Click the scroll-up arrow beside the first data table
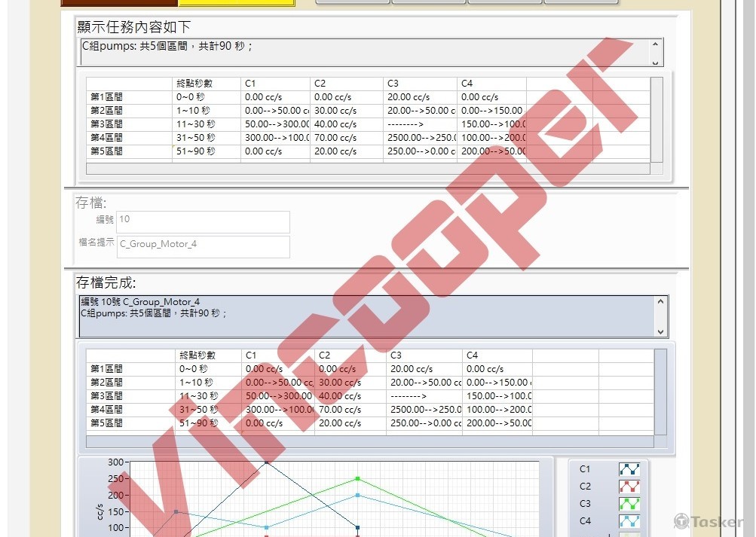Image resolution: width=756 pixels, height=537 pixels. tap(656, 78)
